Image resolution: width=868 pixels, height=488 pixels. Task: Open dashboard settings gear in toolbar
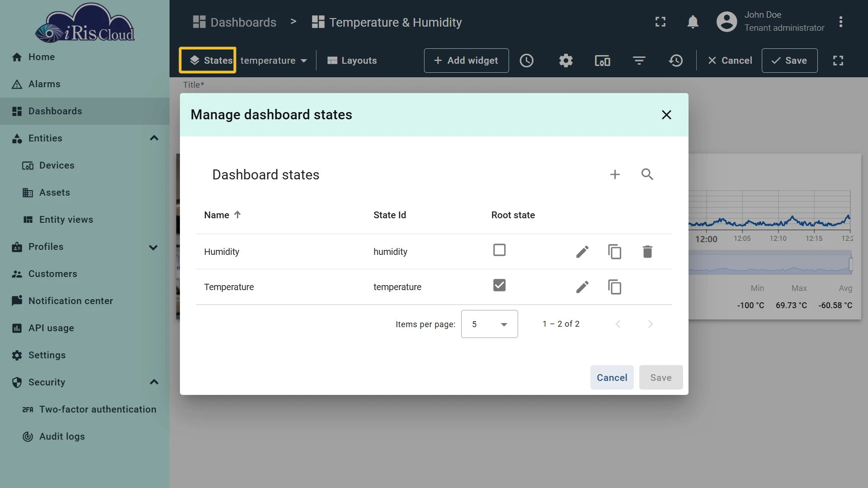[x=566, y=61]
